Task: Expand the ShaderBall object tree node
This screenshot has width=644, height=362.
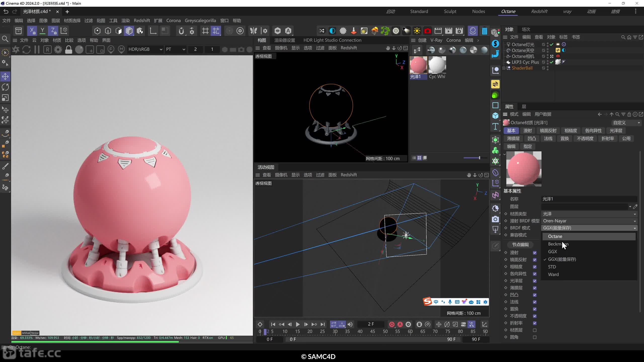Action: point(504,68)
